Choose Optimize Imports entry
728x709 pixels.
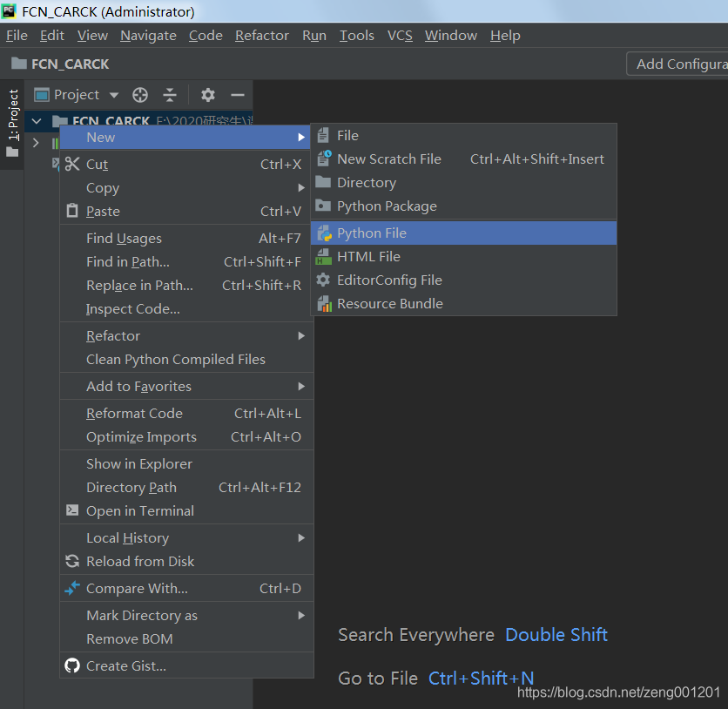[186, 437]
